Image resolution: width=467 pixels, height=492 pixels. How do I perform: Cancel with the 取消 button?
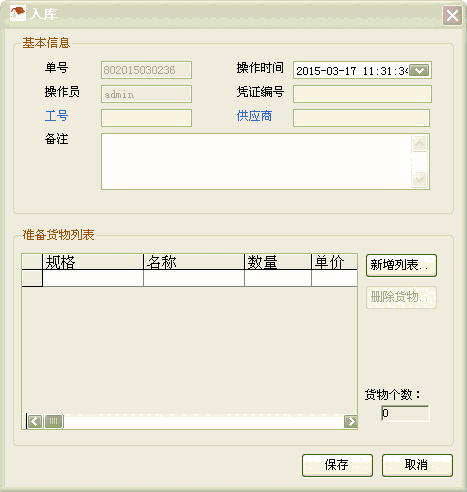tap(417, 465)
